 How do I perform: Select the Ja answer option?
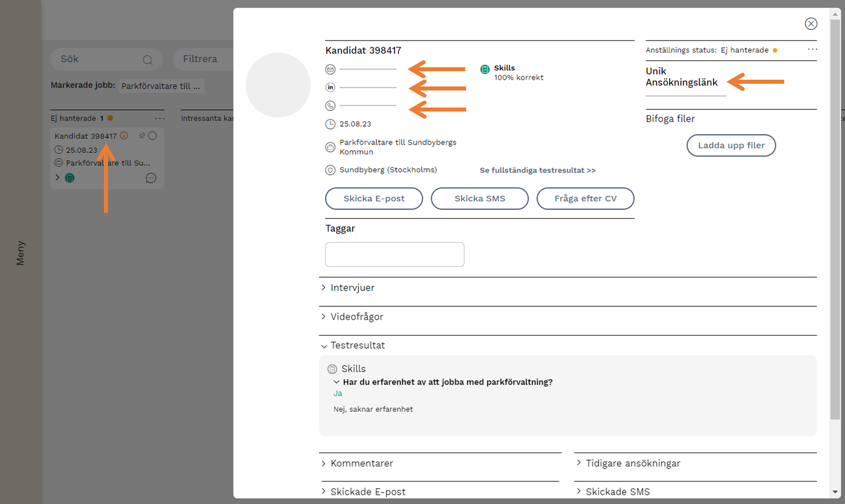(x=338, y=393)
